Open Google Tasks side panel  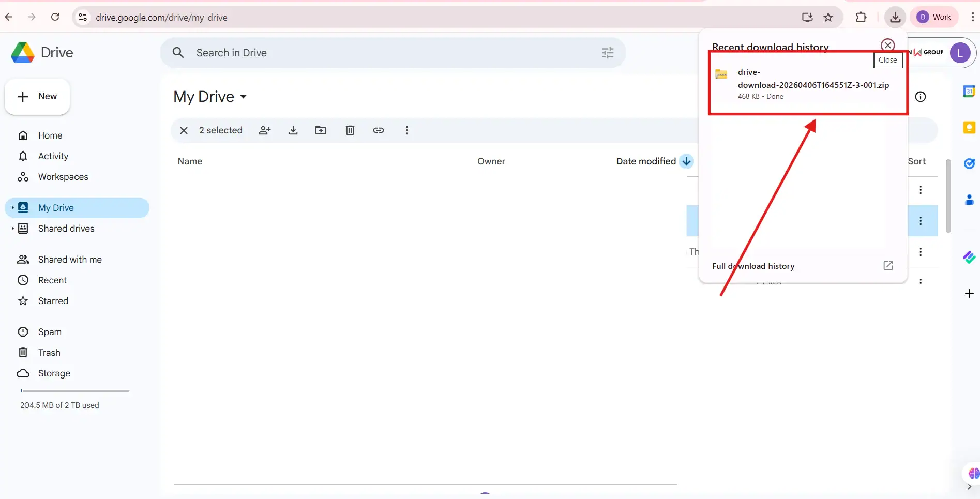(970, 163)
